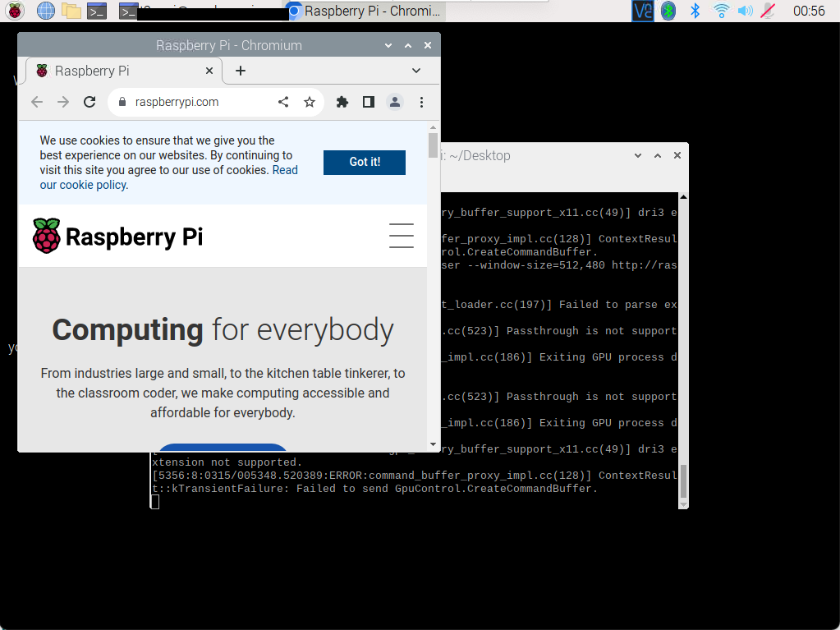840x630 pixels.
Task: Switch to terminal window taskbar entry
Action: pos(203,11)
